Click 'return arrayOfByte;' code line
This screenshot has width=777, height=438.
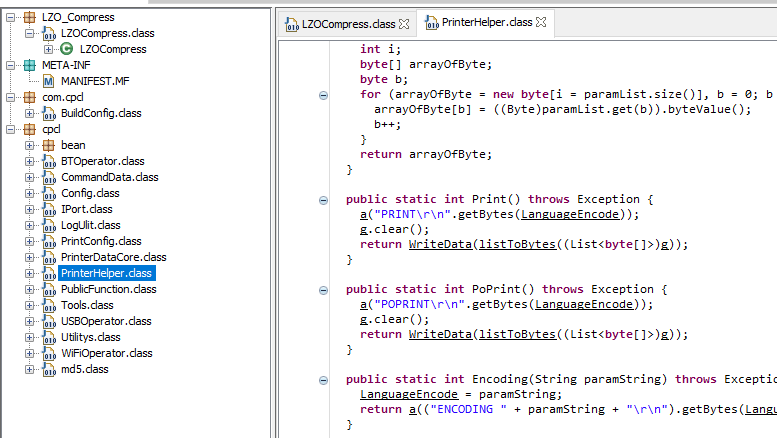point(426,155)
